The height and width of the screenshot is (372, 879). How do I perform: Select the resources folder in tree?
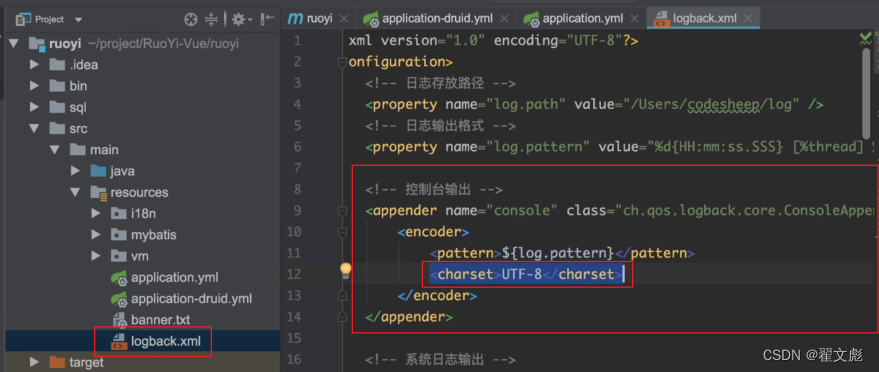[129, 192]
